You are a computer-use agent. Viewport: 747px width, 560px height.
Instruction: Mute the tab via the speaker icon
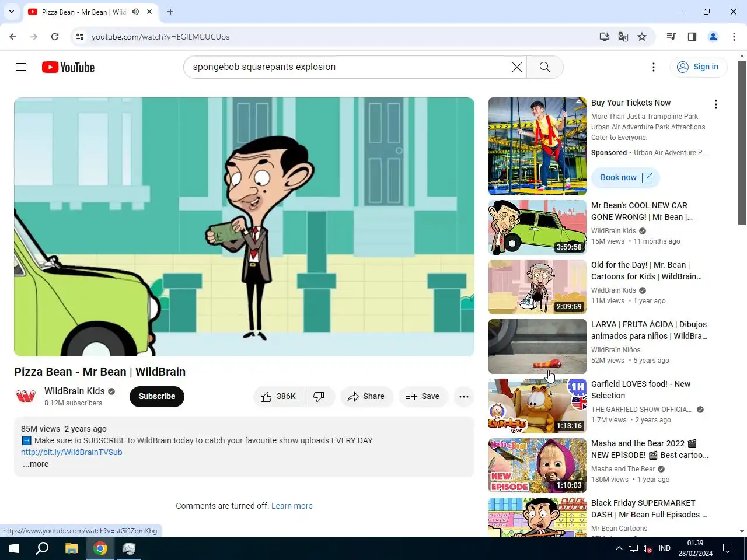pyautogui.click(x=135, y=12)
